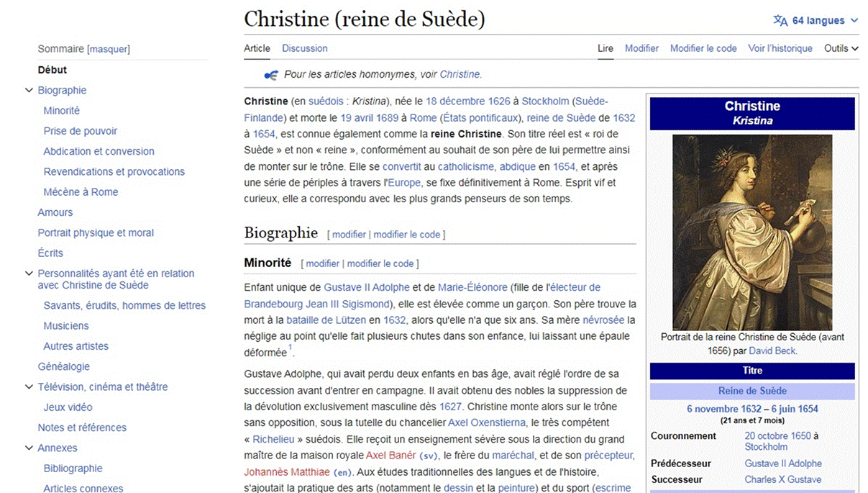Image resolution: width=868 pixels, height=493 pixels.
Task: Jump to Début in the table of contents
Action: tap(52, 70)
